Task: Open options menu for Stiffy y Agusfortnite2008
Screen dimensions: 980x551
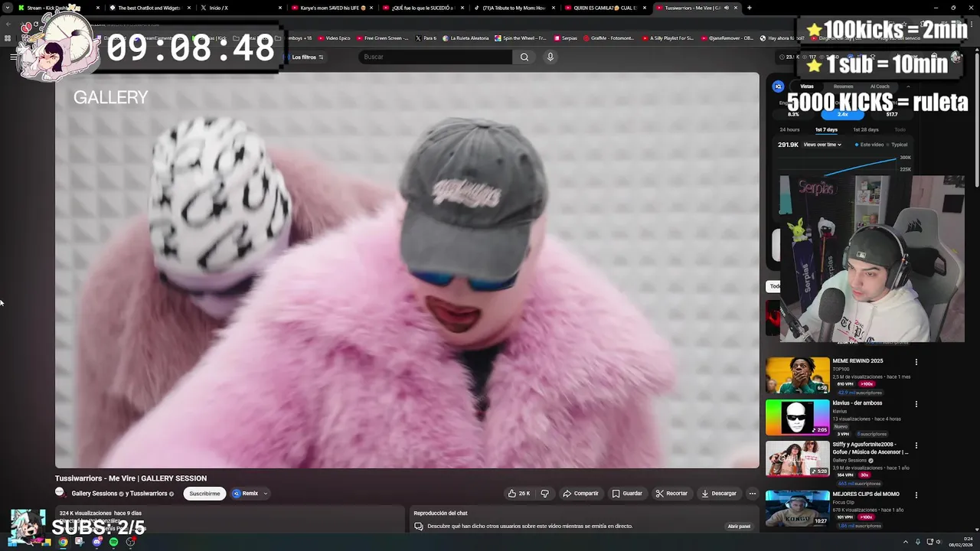Action: [916, 445]
